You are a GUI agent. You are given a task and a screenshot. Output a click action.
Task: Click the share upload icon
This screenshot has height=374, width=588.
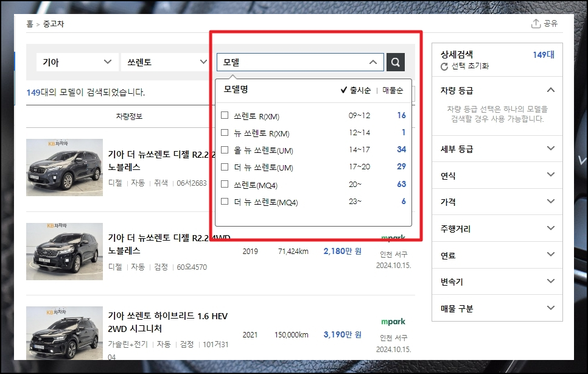point(536,23)
